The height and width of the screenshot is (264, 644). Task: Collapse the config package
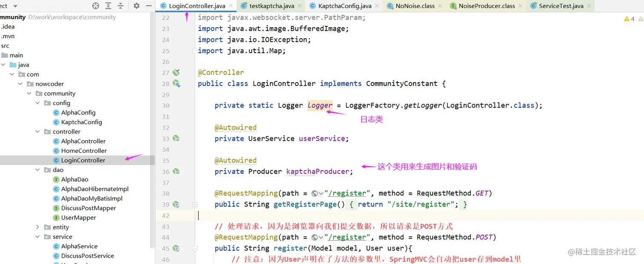[x=37, y=103]
